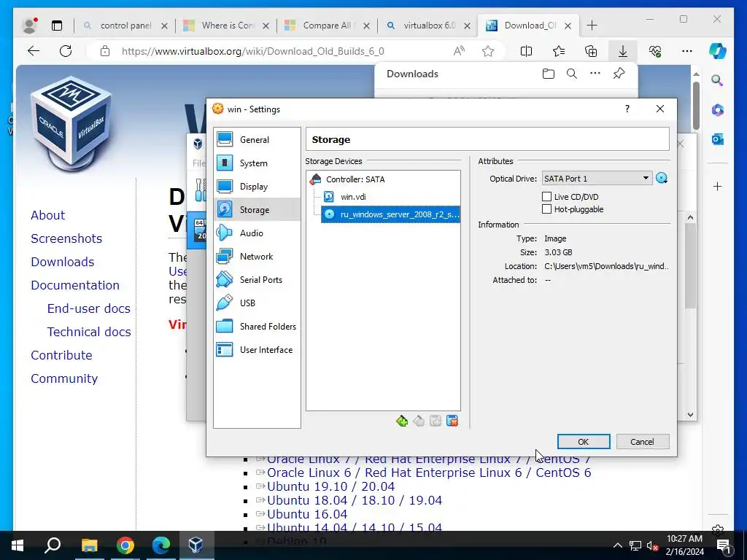Viewport: 747px width, 560px height.
Task: Open File Explorer from taskbar
Action: 89,545
